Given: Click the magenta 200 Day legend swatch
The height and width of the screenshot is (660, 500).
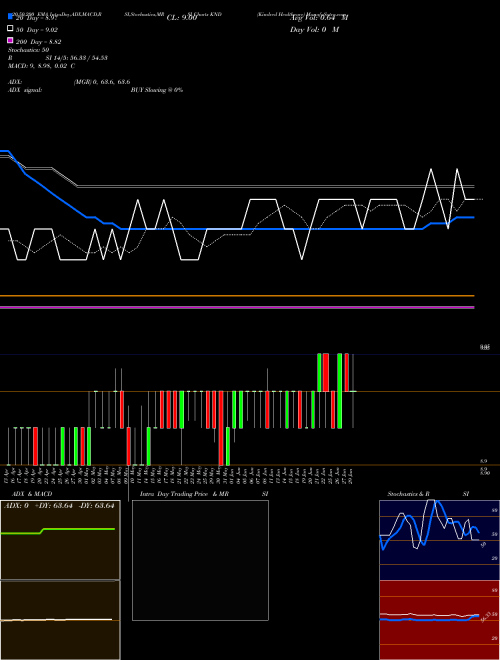Looking at the screenshot, I should click(10, 40).
